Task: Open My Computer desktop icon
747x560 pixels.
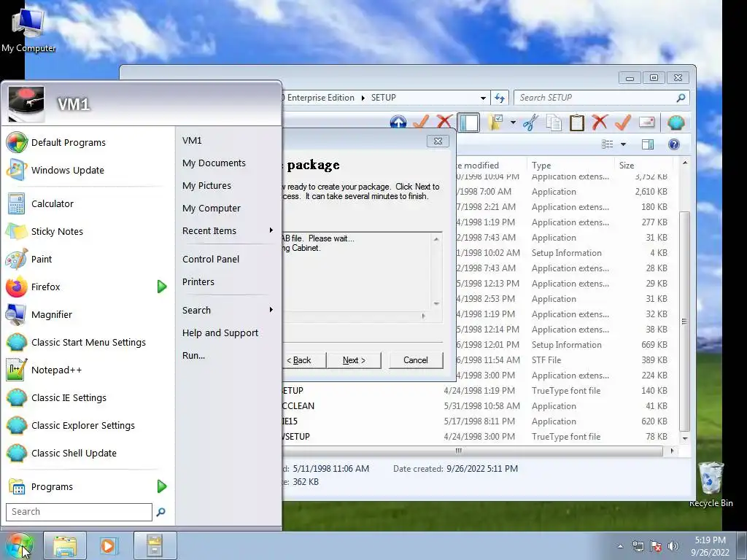Action: [x=28, y=29]
